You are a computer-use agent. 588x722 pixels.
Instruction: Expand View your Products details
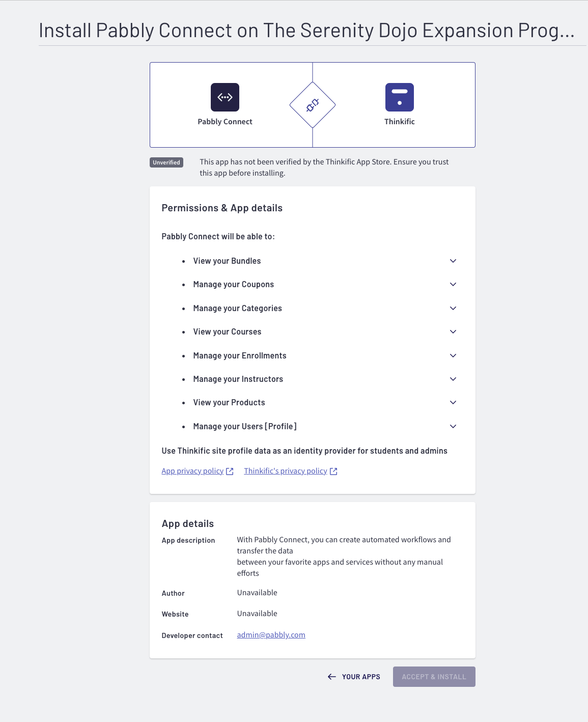[453, 402]
